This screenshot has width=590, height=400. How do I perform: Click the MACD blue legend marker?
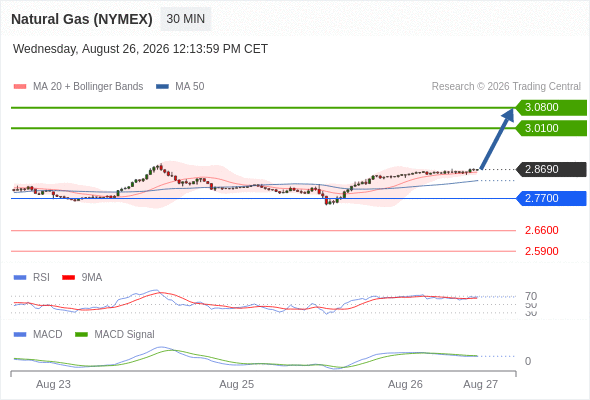coord(20,335)
